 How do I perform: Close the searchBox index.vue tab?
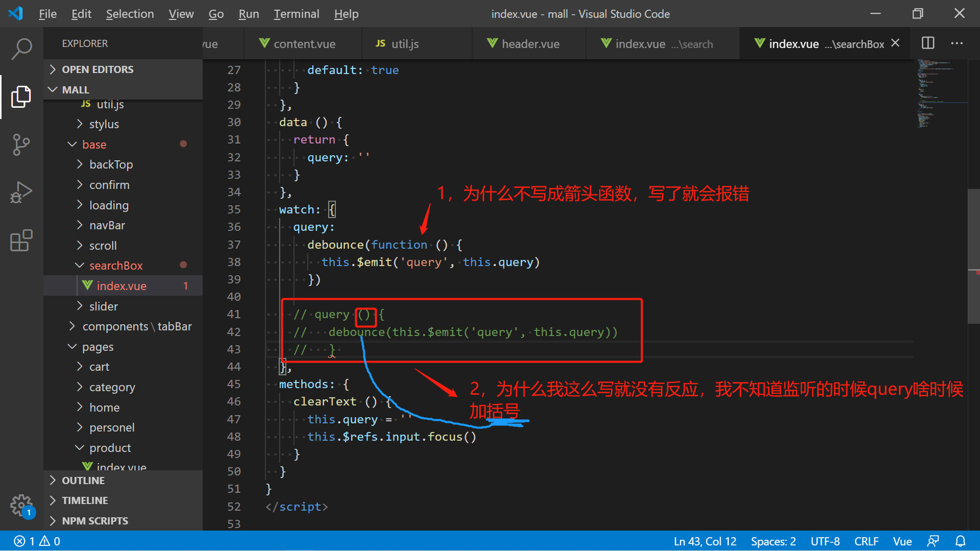(x=895, y=43)
